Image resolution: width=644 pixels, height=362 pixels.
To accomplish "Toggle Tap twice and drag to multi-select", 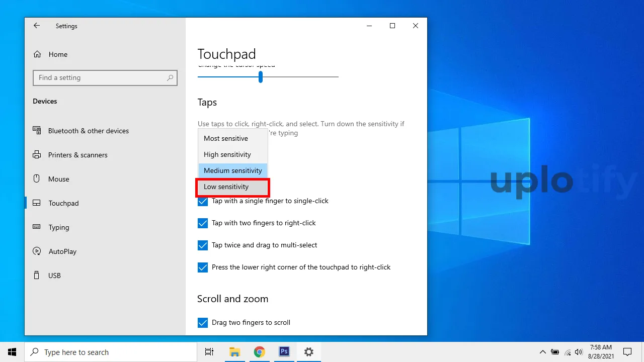I will [203, 245].
